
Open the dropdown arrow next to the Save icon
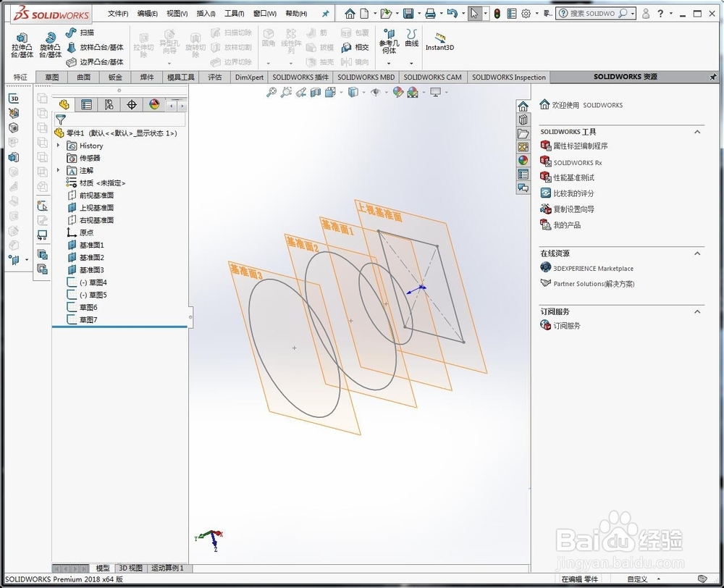pyautogui.click(x=418, y=13)
